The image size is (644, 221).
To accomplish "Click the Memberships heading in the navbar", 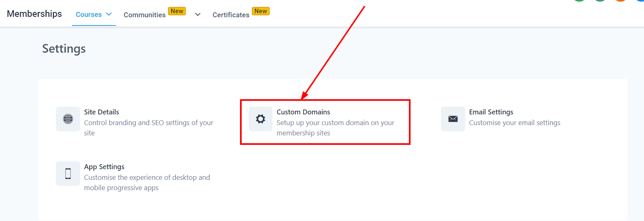I will coord(35,14).
